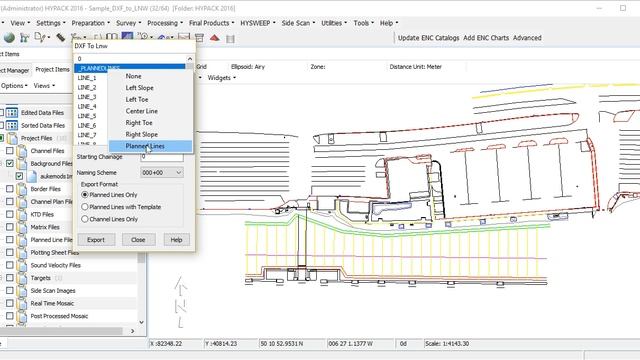Toggle the Channel Files checkbox
This screenshot has width=640, height=360.
point(10,151)
